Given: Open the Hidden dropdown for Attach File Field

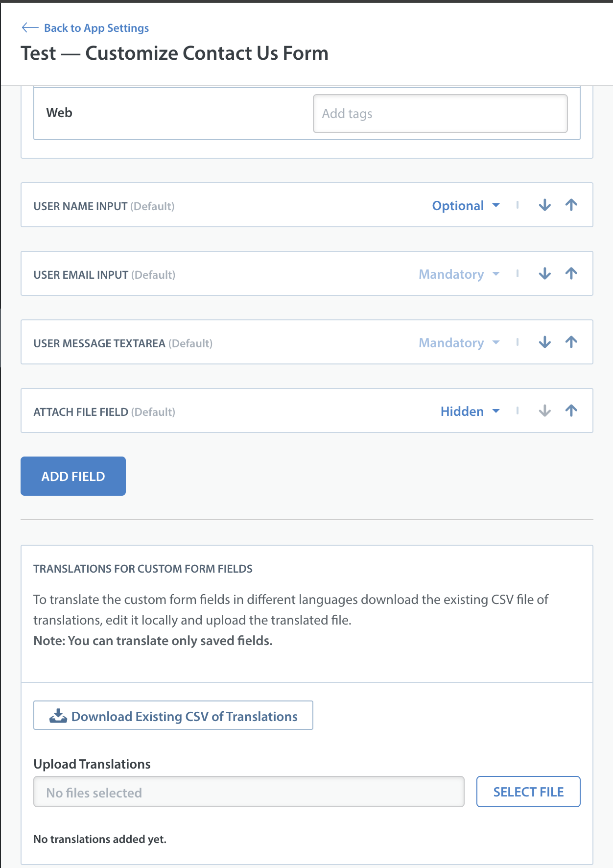Looking at the screenshot, I should (x=470, y=411).
